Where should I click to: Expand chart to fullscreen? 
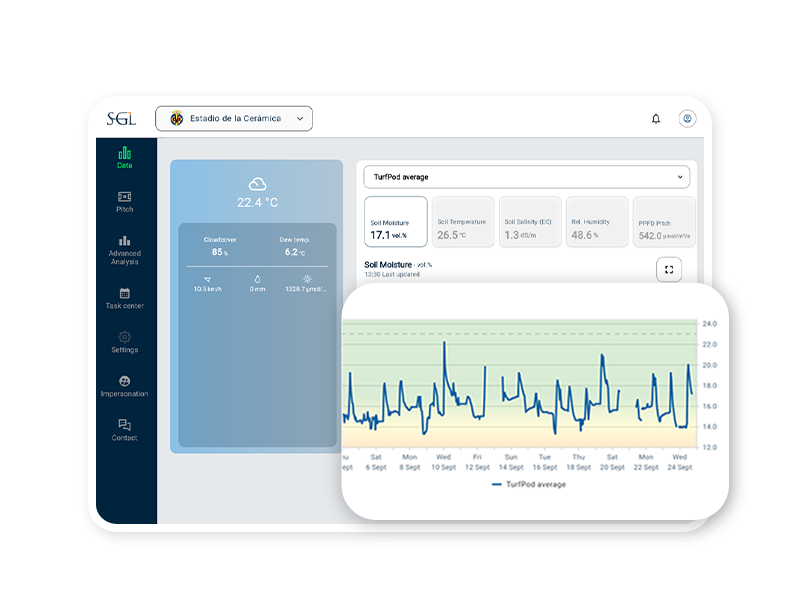669,269
